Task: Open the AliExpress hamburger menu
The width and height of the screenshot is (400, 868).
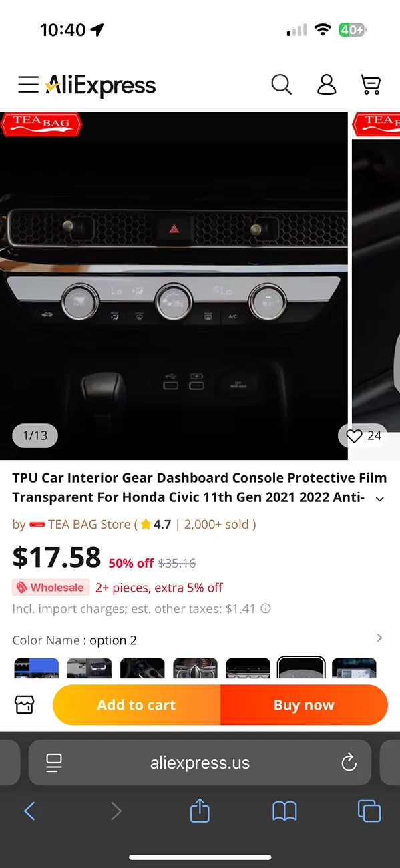Action: click(28, 85)
